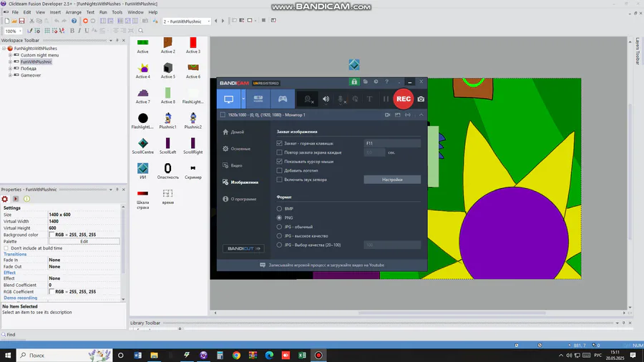Viewport: 644px width, 362px height.
Task: Click the blue Help question icon in toolbar
Action: (x=74, y=21)
